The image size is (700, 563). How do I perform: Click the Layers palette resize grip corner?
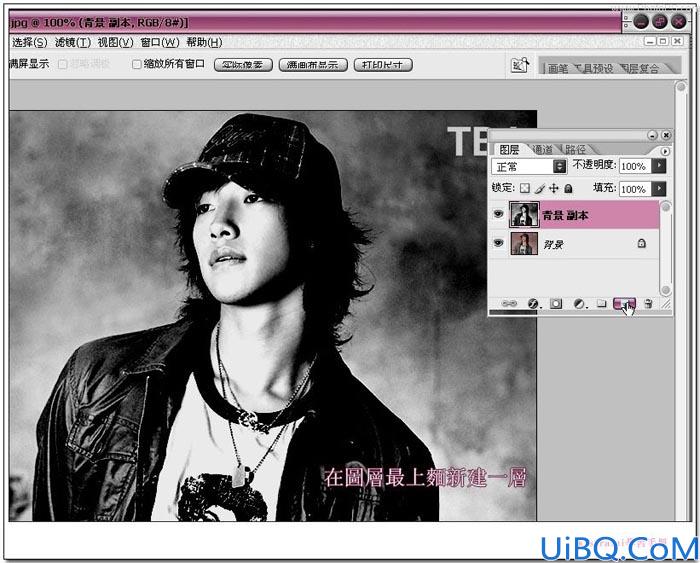(666, 305)
